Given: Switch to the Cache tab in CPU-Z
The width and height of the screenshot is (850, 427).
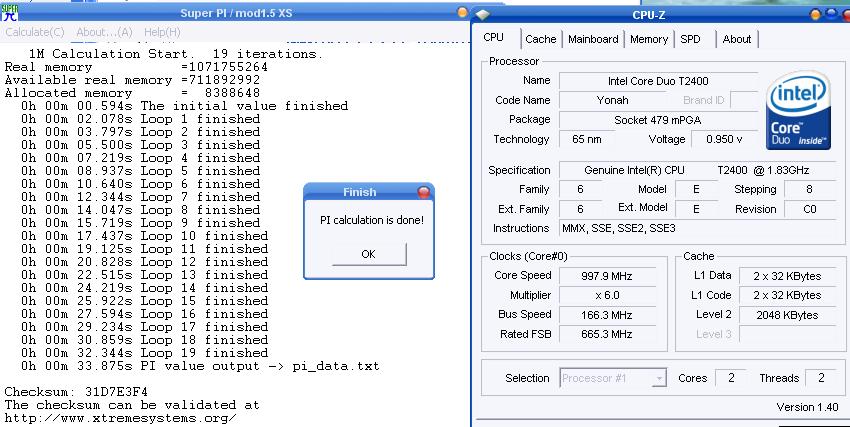Looking at the screenshot, I should coord(540,39).
